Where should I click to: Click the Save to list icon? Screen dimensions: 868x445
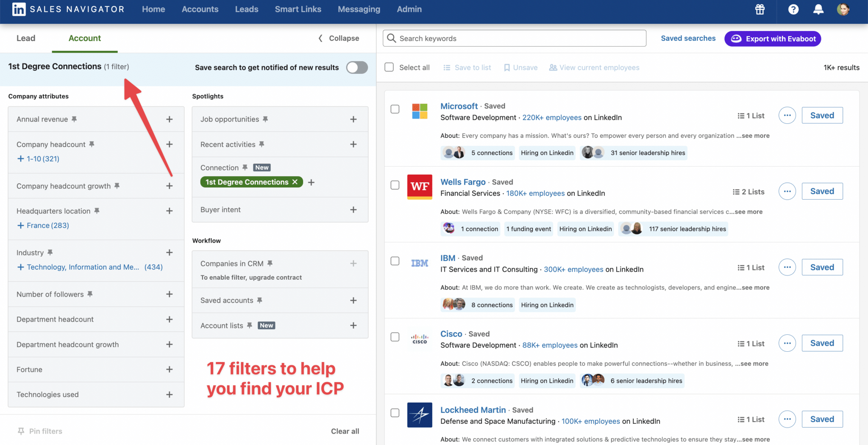pos(446,67)
